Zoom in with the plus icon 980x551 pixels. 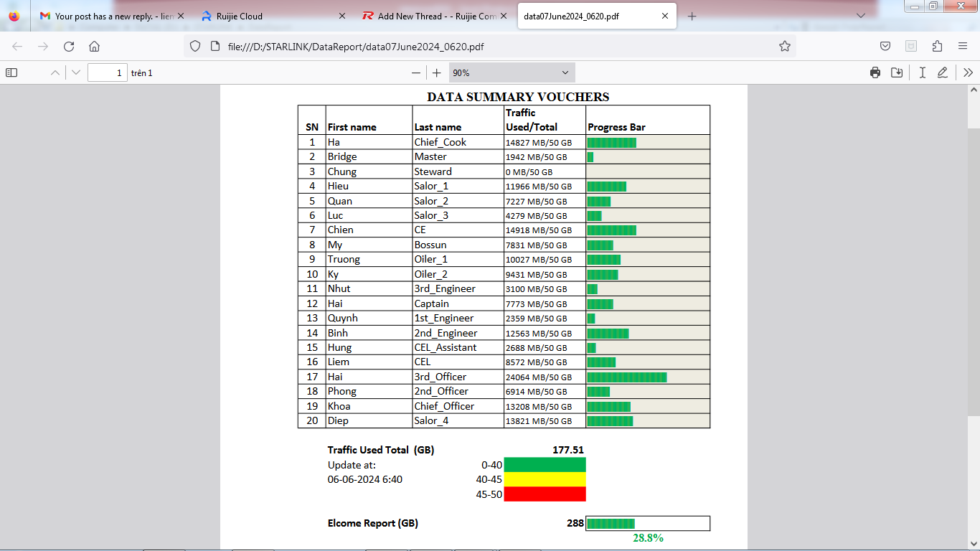click(x=436, y=72)
